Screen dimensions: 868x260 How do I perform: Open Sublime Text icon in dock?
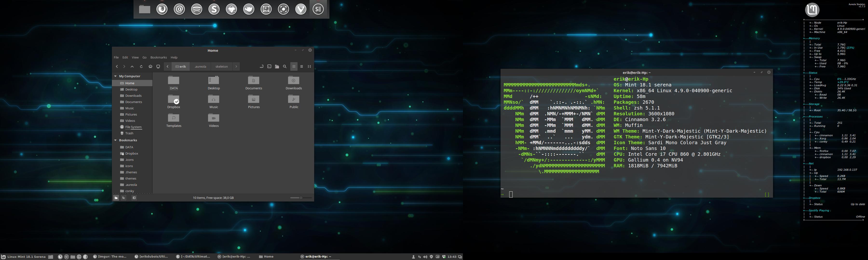[214, 9]
